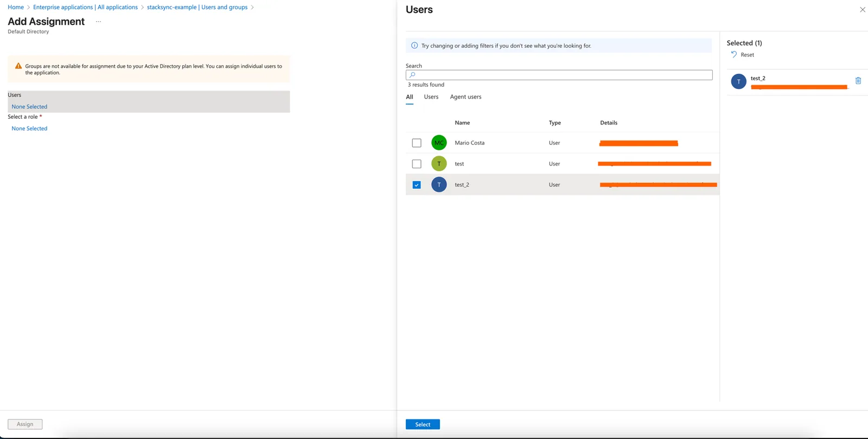Click the Mario Costa name text
The width and height of the screenshot is (868, 439).
(470, 143)
